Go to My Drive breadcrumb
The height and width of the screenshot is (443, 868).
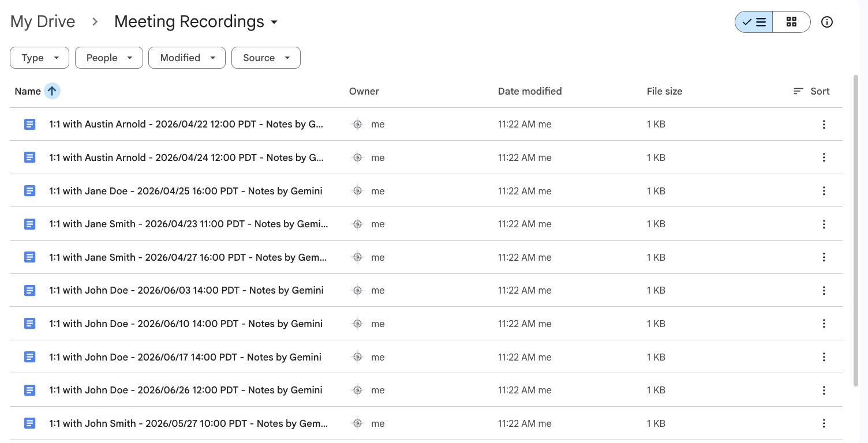point(43,22)
